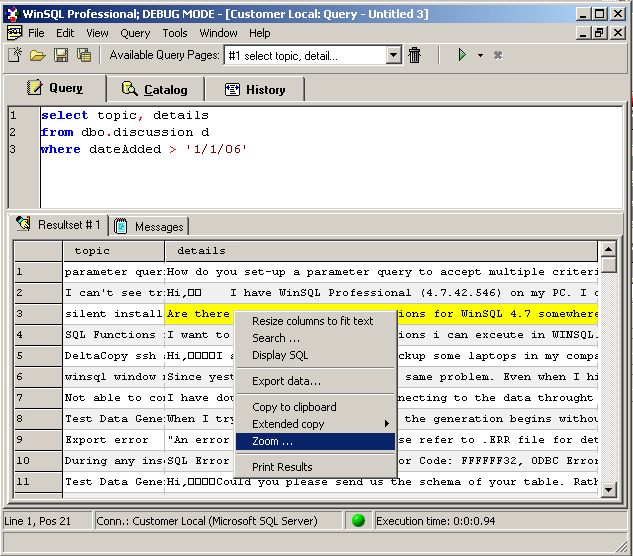
Task: Click the vertical scrollbar thumb in results
Action: coord(608,265)
